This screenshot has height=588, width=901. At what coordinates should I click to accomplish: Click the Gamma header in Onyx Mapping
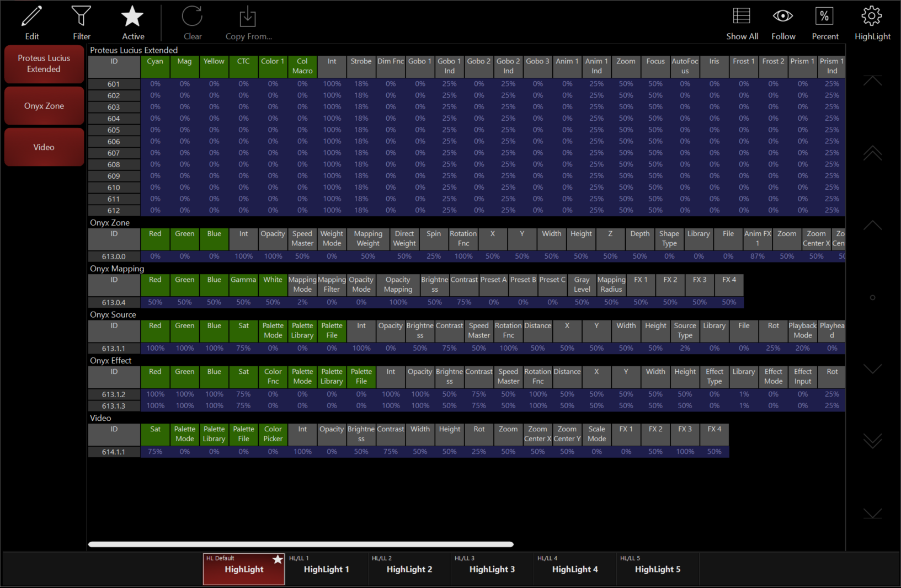click(x=243, y=285)
